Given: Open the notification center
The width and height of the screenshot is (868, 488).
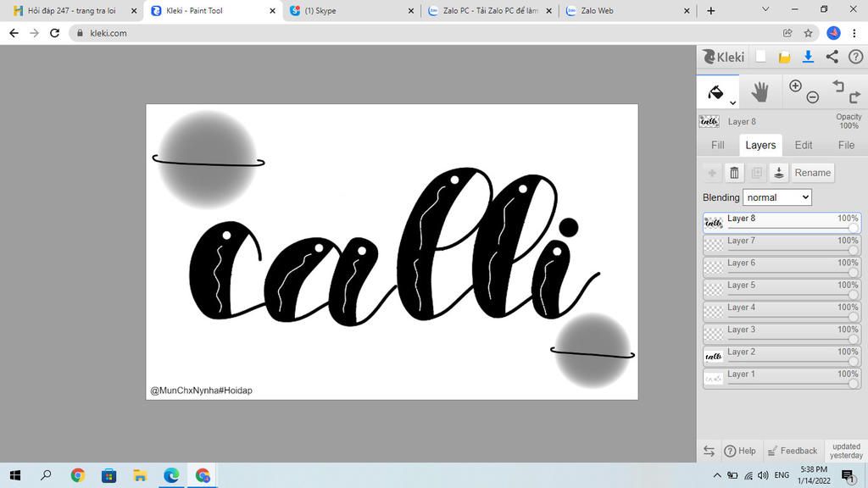Looking at the screenshot, I should (x=848, y=476).
